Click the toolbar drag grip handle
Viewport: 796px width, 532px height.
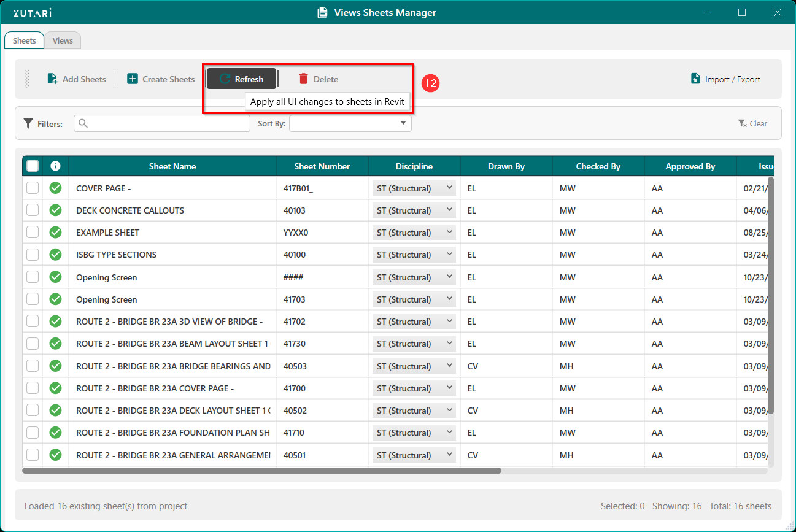pos(26,79)
